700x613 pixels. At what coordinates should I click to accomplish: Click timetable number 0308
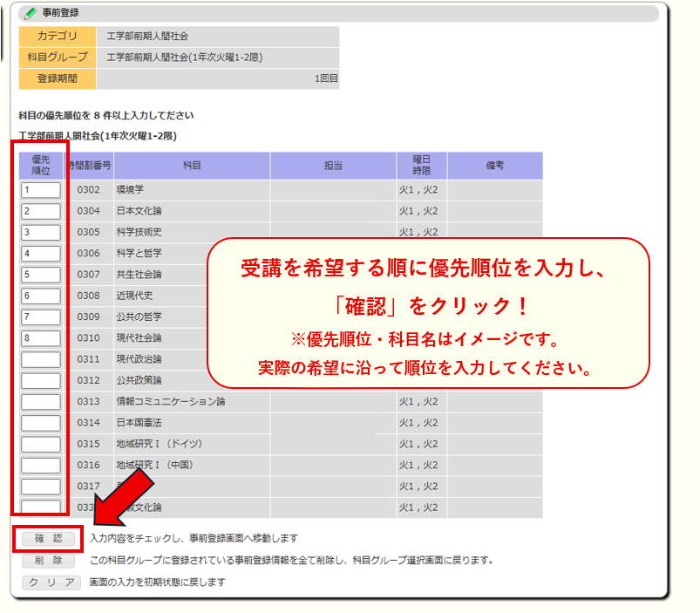[88, 296]
